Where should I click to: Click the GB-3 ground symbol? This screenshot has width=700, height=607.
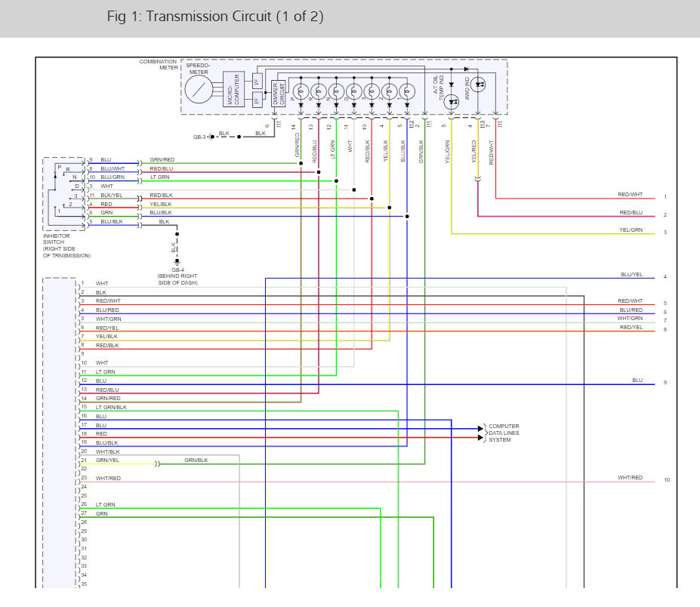(x=211, y=137)
